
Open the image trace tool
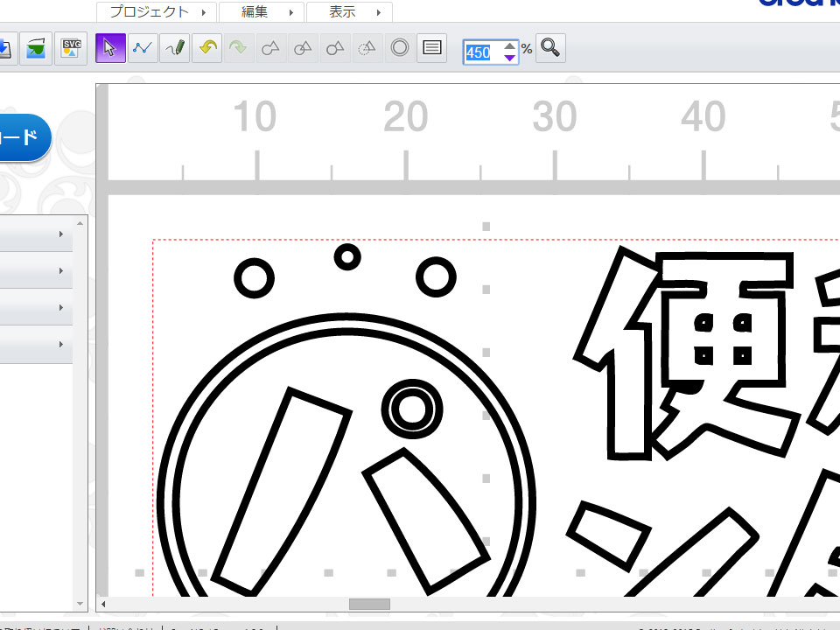point(36,48)
